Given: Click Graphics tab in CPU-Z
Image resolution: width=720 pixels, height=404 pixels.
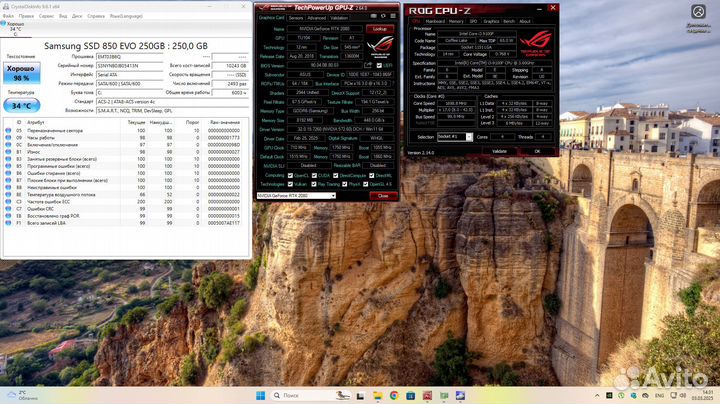Looking at the screenshot, I should [x=491, y=21].
